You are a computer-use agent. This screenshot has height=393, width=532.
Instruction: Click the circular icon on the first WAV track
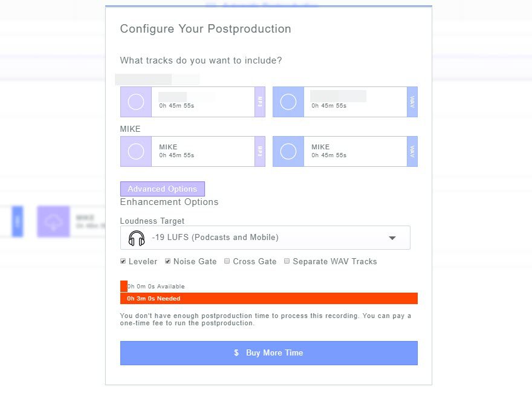click(288, 102)
